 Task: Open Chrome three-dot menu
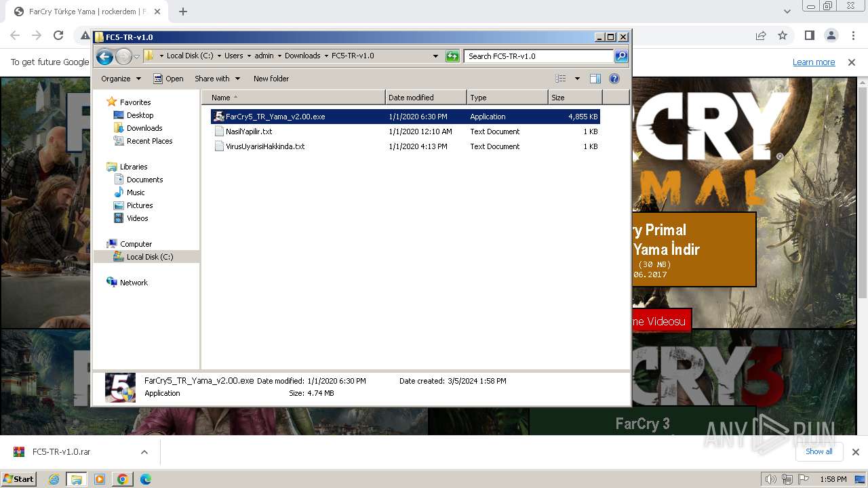(x=853, y=35)
